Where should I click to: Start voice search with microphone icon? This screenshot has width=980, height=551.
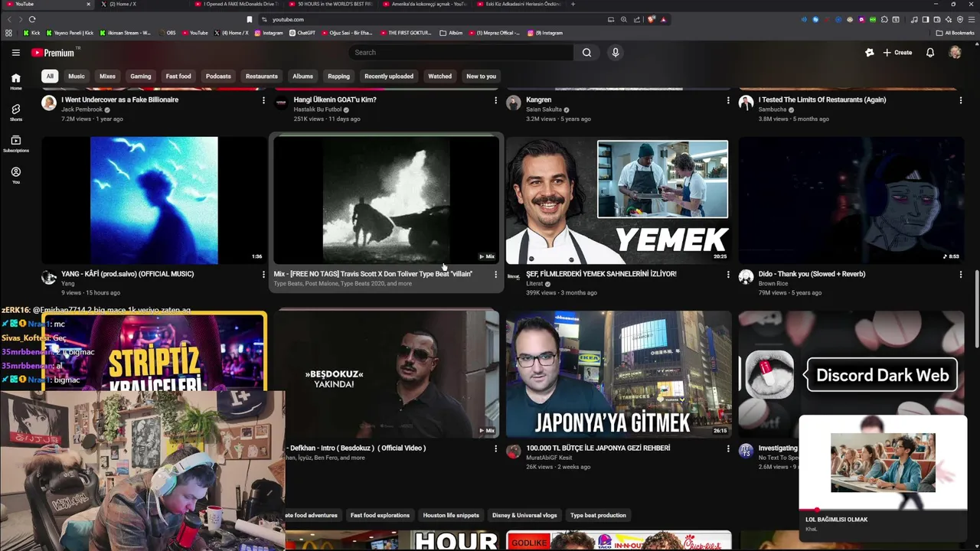615,53
